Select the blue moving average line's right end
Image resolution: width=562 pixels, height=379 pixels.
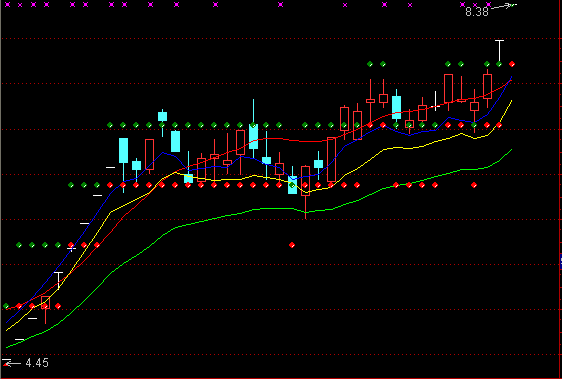[511, 77]
